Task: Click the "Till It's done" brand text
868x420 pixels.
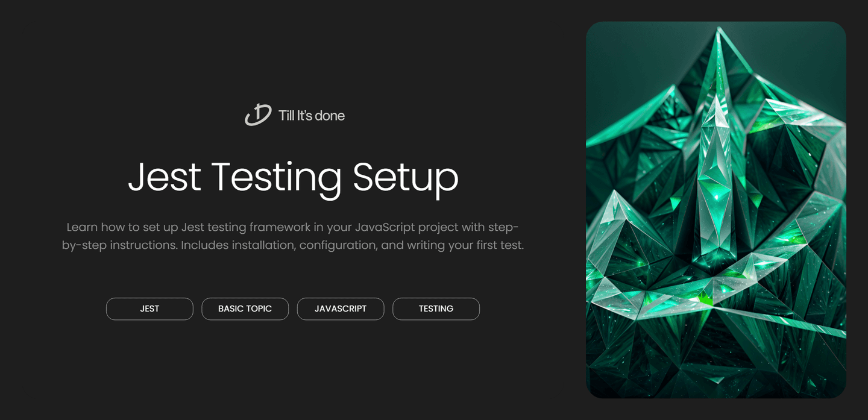Action: (311, 115)
